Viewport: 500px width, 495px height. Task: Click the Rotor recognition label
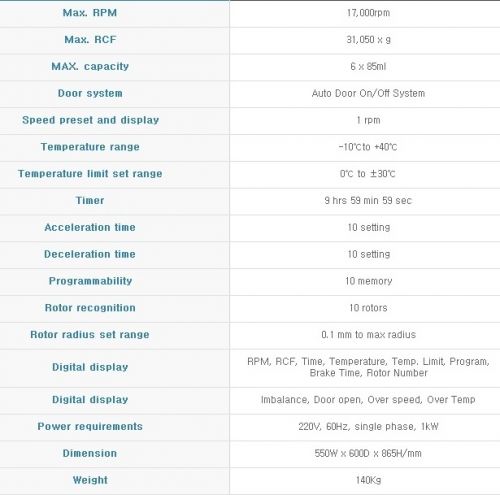[x=90, y=308]
